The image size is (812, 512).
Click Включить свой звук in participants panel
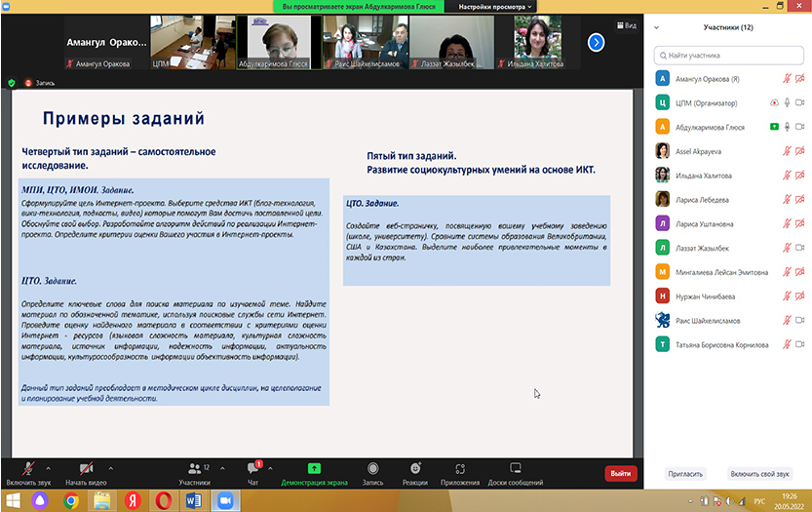point(758,473)
